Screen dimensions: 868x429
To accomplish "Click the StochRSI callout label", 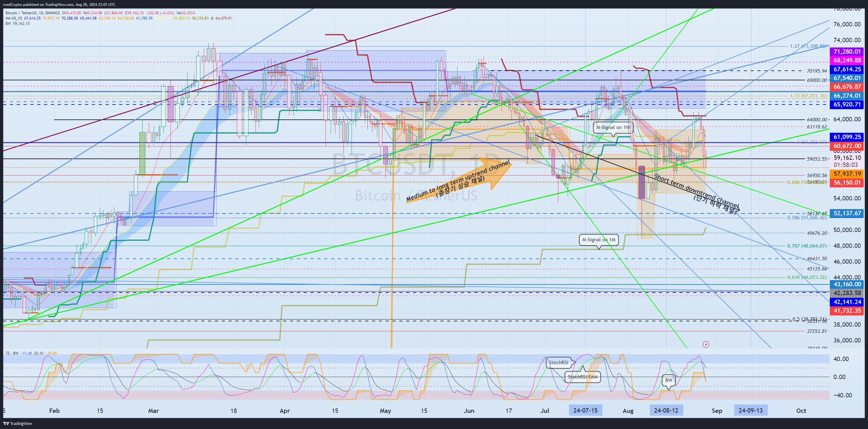I will click(558, 362).
